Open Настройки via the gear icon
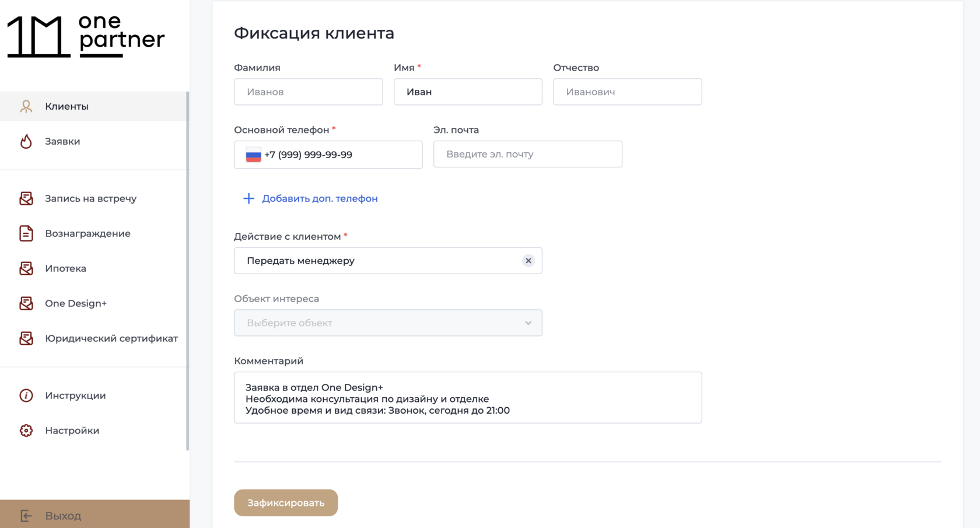Screen dimensions: 980x528 26,431
